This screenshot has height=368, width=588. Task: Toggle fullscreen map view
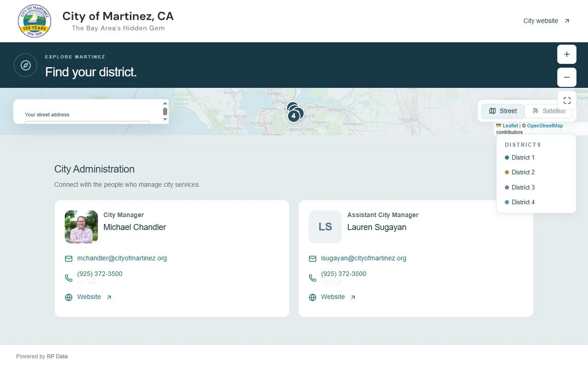tap(567, 100)
